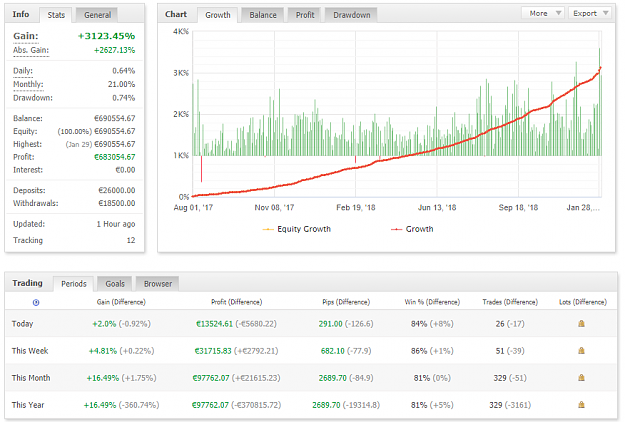Screen dimensions: 625x422
Task: Click the Balance value €690554.67
Action: (114, 118)
